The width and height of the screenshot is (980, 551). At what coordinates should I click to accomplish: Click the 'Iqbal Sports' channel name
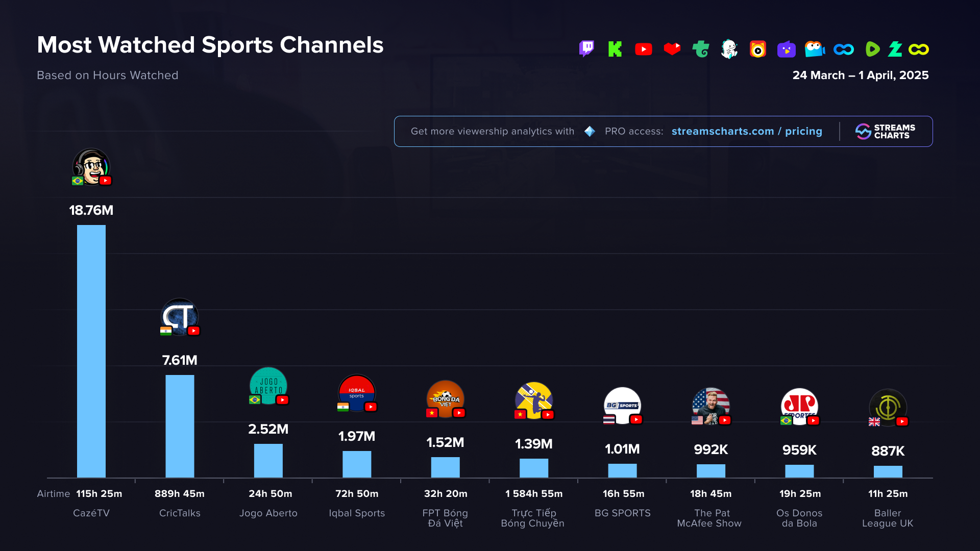(357, 513)
